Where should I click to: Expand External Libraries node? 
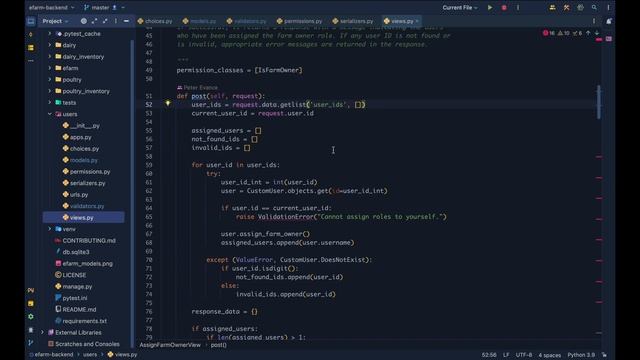[42, 332]
